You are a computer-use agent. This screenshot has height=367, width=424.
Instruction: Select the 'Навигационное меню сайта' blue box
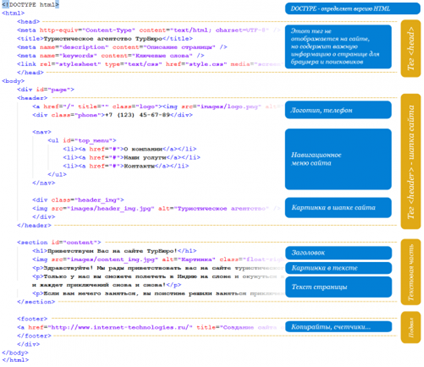[x=338, y=159]
